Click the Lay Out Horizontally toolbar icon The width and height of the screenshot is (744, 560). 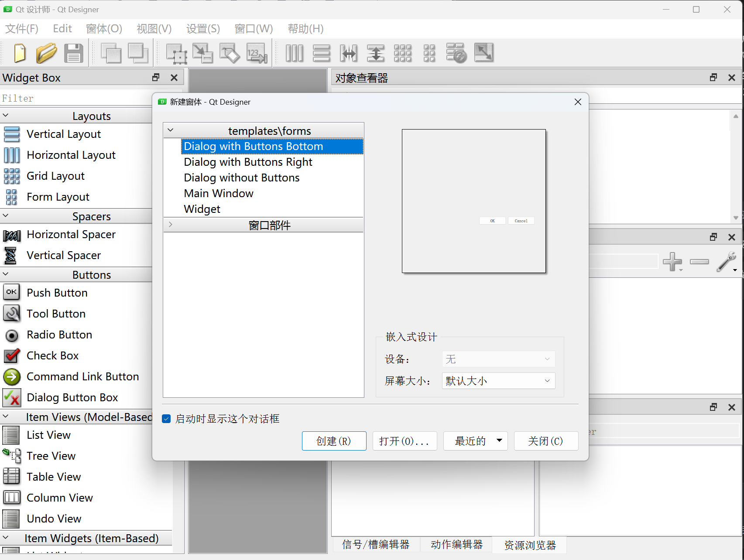click(x=295, y=53)
